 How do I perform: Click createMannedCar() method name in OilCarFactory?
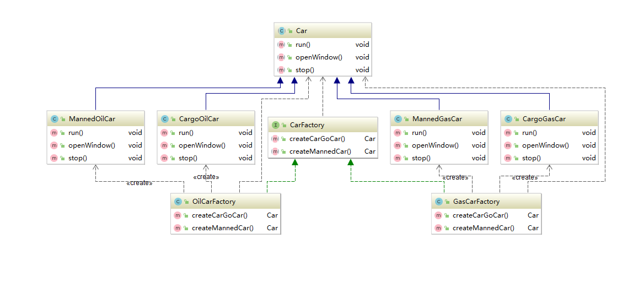point(223,228)
